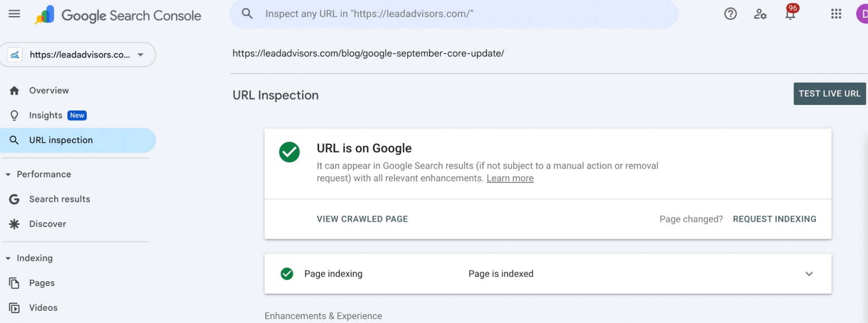The height and width of the screenshot is (323, 868).
Task: Expand the Page indexing details chevron
Action: [809, 274]
